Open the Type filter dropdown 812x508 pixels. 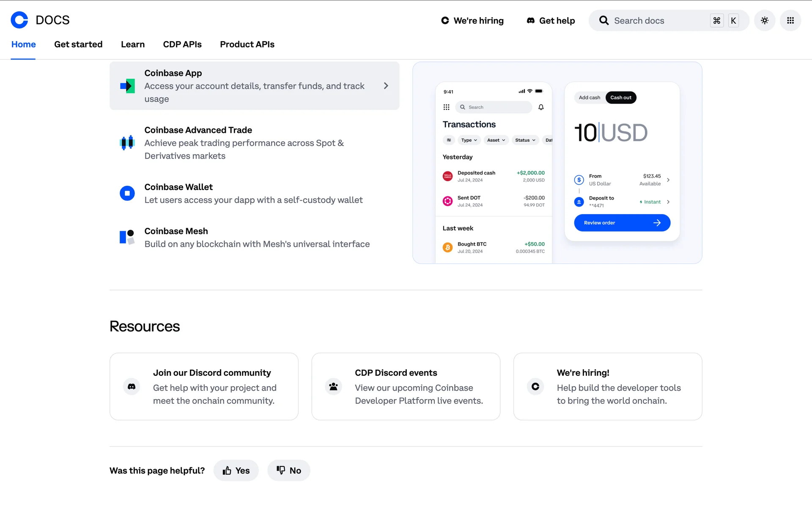(x=469, y=140)
